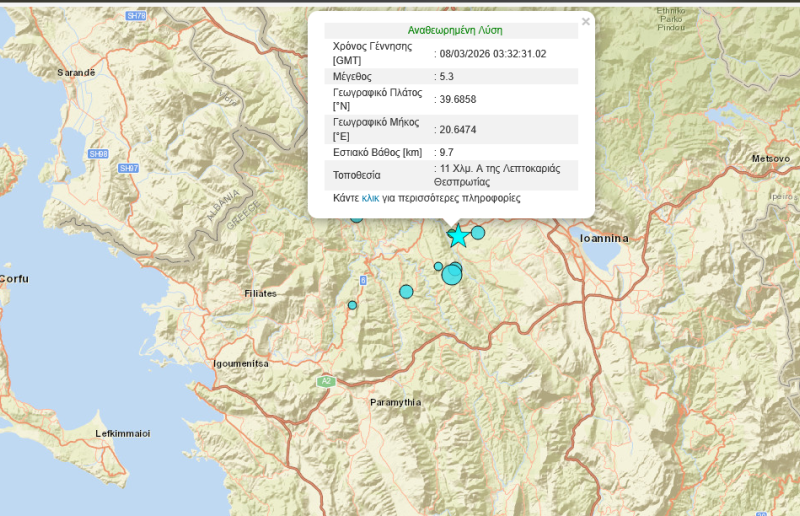Viewport: 800px width, 516px height.
Task: Click the latitude value 39.6858
Action: click(x=457, y=99)
